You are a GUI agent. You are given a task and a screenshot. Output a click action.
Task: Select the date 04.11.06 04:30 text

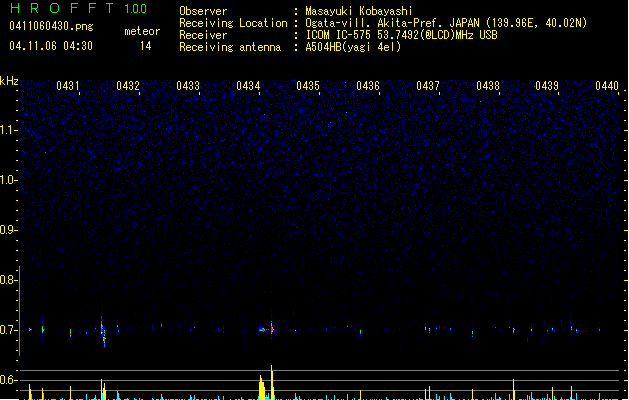click(x=50, y=46)
